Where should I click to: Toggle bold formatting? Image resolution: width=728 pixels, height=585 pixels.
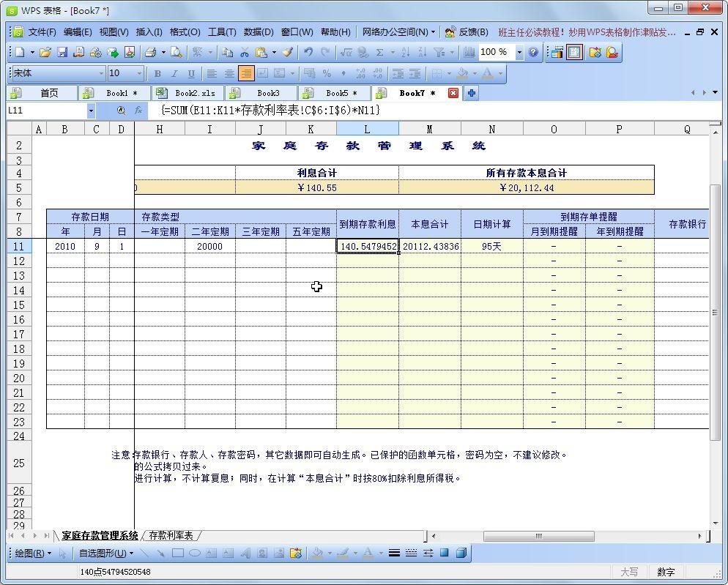[x=157, y=74]
